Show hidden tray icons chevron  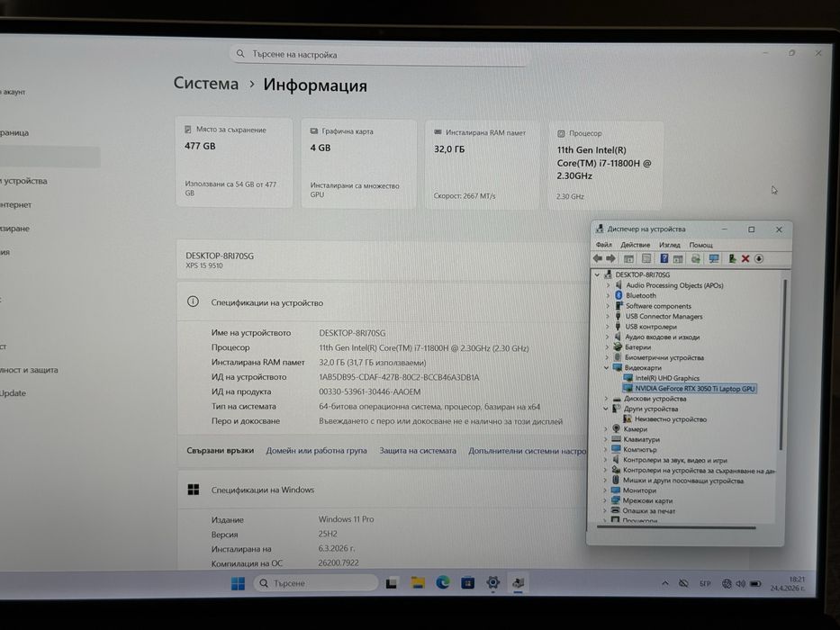(x=664, y=583)
